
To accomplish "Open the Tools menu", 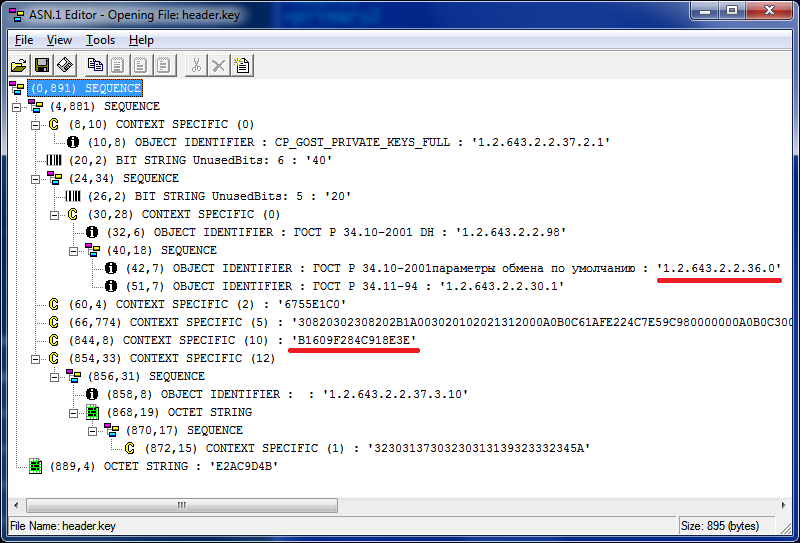I will [100, 40].
